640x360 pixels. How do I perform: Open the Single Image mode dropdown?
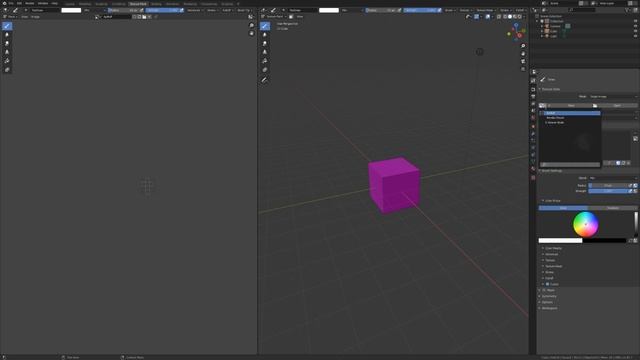[x=613, y=97]
